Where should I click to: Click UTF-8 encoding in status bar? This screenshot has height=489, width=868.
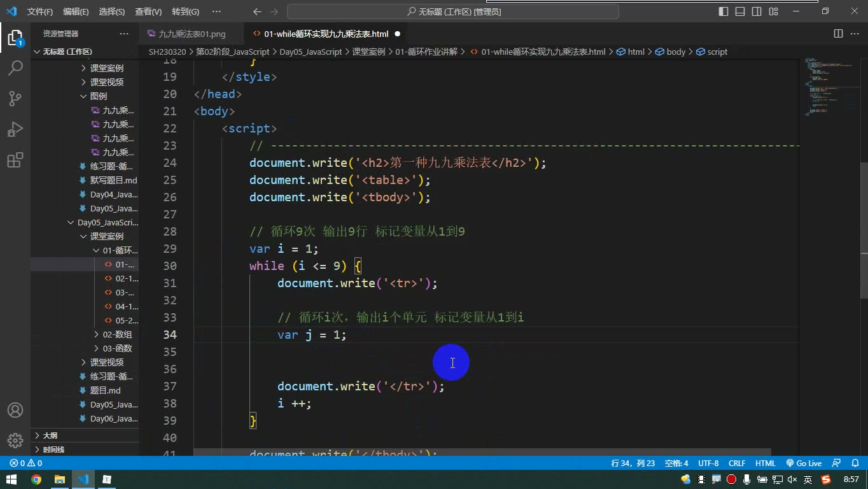[708, 464]
